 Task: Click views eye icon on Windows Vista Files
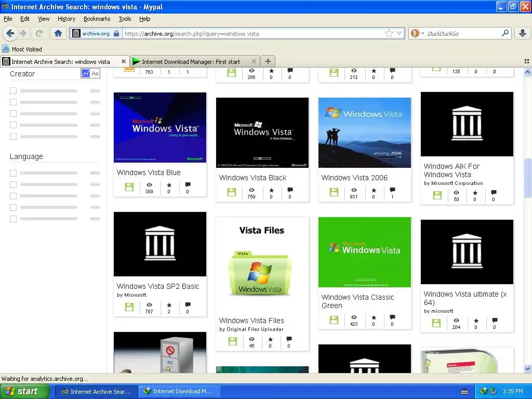pos(251,339)
